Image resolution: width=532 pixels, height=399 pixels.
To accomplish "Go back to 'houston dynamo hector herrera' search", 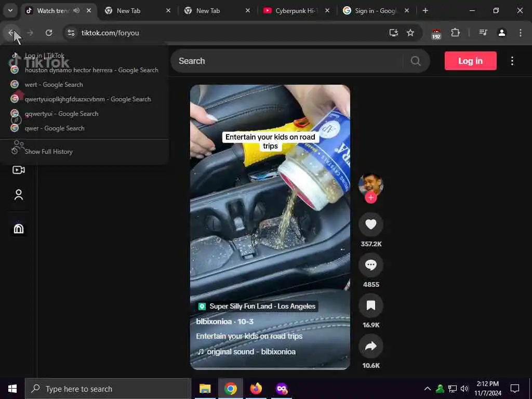I will (84, 70).
